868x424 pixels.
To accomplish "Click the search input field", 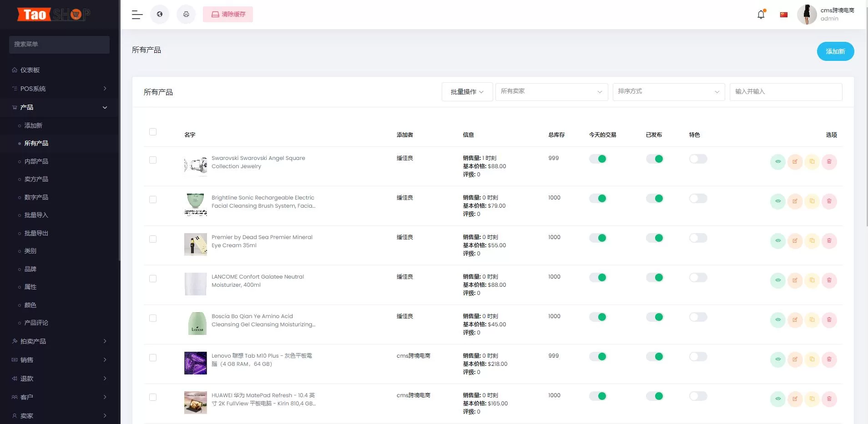I will point(785,91).
